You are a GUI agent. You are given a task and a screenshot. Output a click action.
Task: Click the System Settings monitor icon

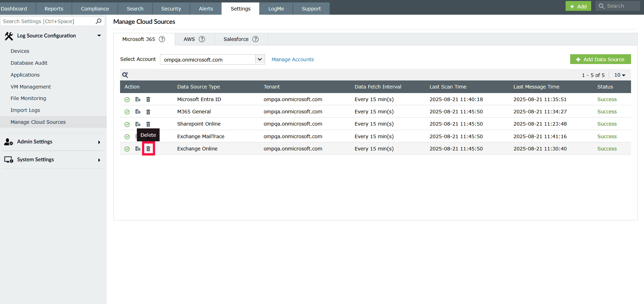click(x=9, y=160)
